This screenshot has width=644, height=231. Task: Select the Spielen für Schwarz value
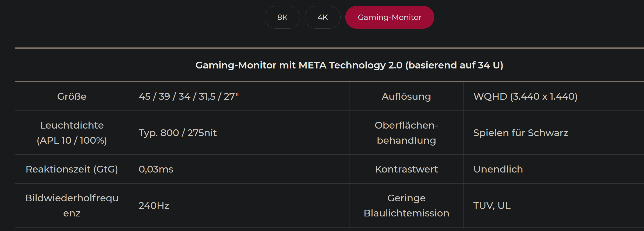tap(521, 133)
